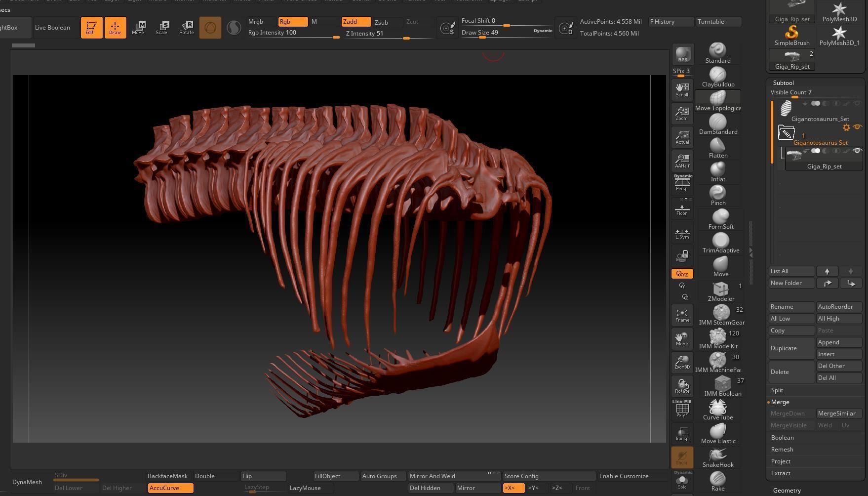Select the IMM SteamGear brush
Screen dimensions: 868x496
click(720, 315)
